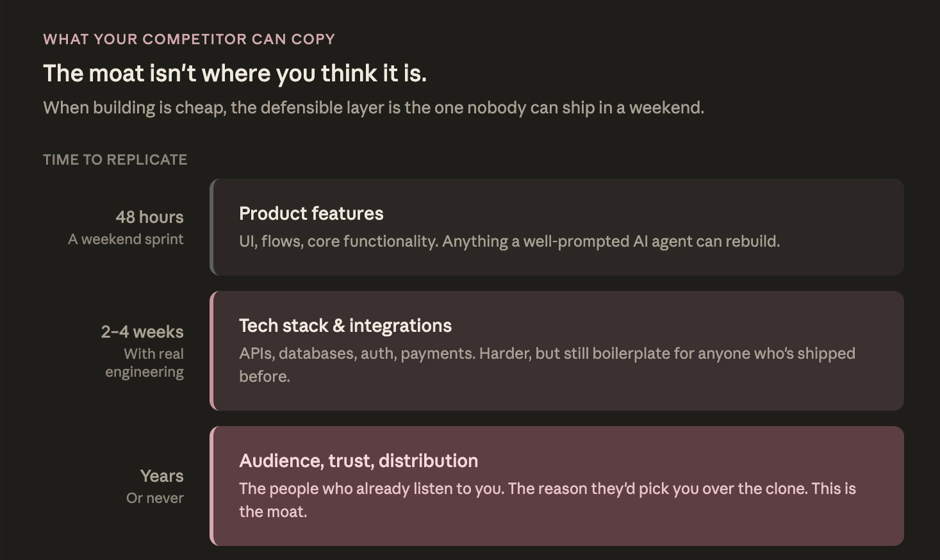Select the 'Years' time label
The image size is (940, 560).
coord(161,476)
